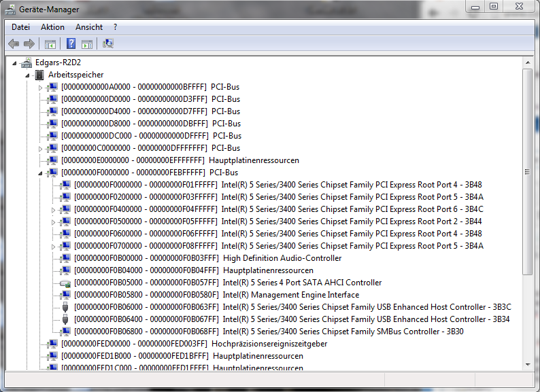This screenshot has height=392, width=540.
Task: Select Hochpräzisionsereigniszeitgeber entry
Action: [195, 344]
